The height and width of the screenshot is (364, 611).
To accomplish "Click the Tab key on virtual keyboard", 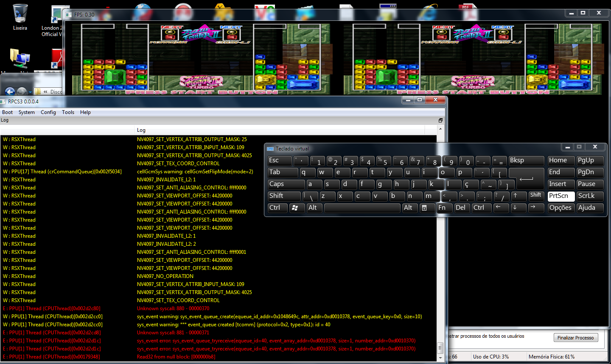I will coord(283,172).
